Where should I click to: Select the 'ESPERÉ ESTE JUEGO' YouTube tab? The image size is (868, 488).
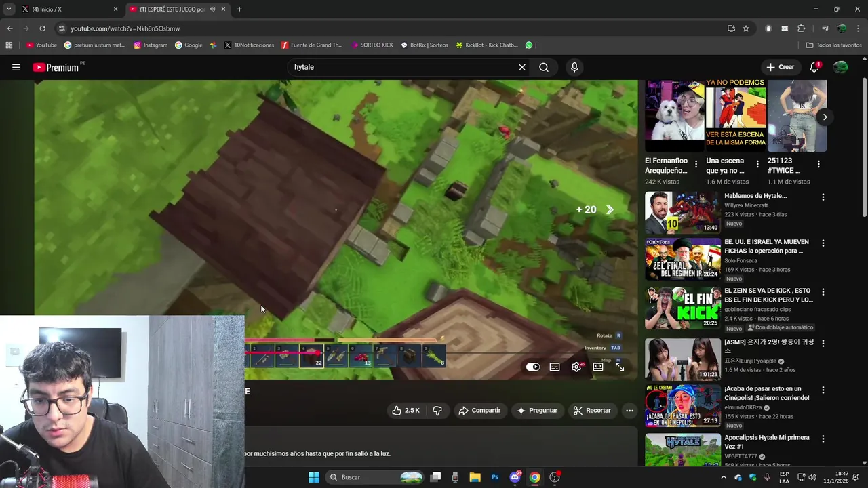coord(172,9)
